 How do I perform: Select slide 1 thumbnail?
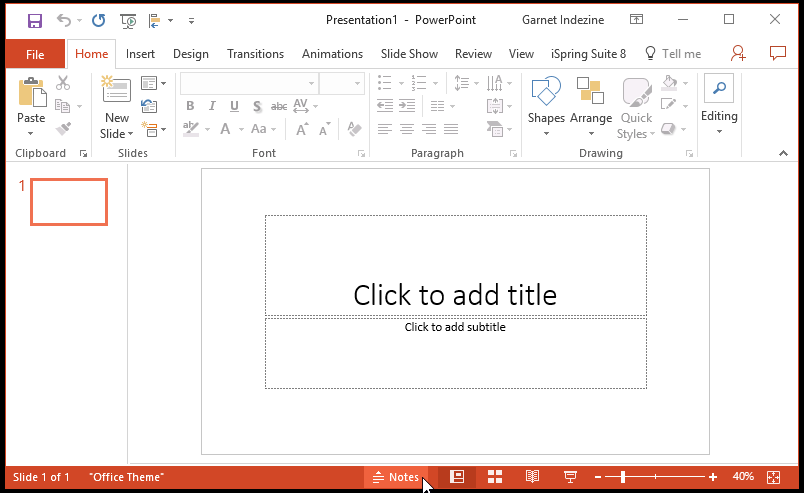(x=69, y=202)
